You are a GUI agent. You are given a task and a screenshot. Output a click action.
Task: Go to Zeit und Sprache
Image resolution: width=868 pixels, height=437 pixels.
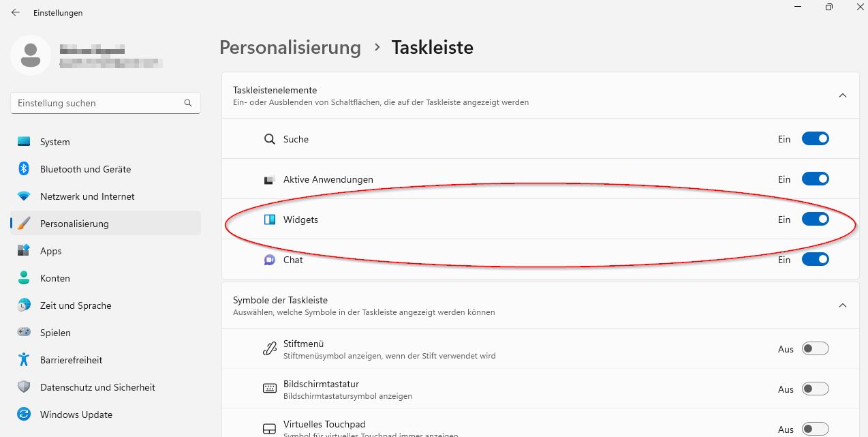click(76, 305)
